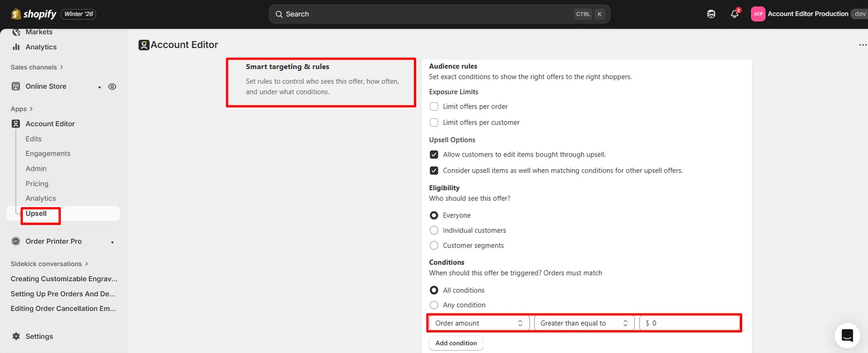The image size is (868, 353).
Task: Click the Shopify logo
Action: [34, 14]
